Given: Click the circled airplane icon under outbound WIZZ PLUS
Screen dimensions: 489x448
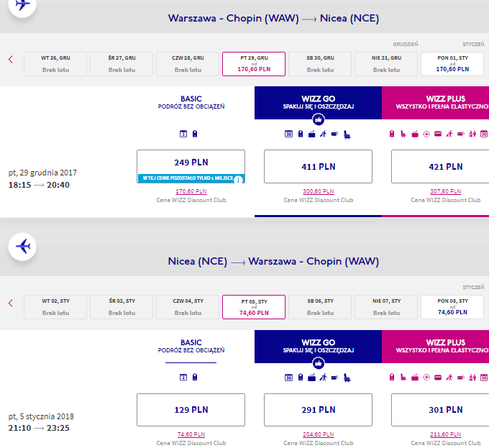Looking at the screenshot, I should coord(426,134).
